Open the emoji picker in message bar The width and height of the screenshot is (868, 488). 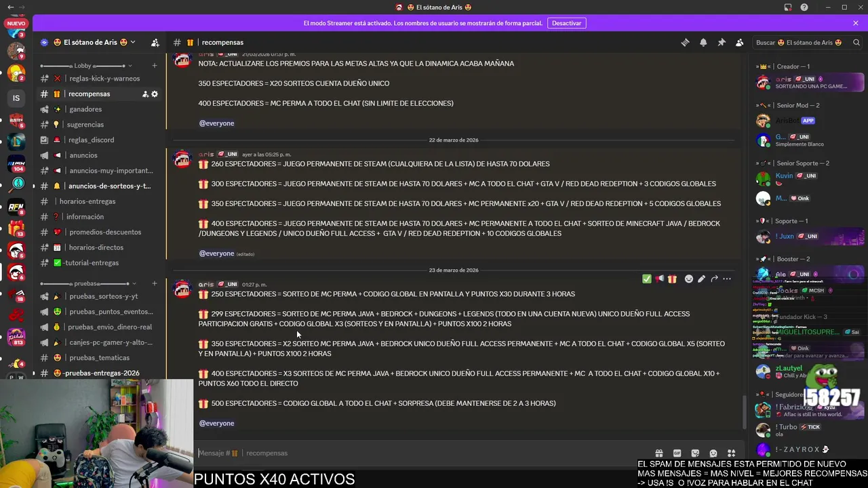(713, 453)
